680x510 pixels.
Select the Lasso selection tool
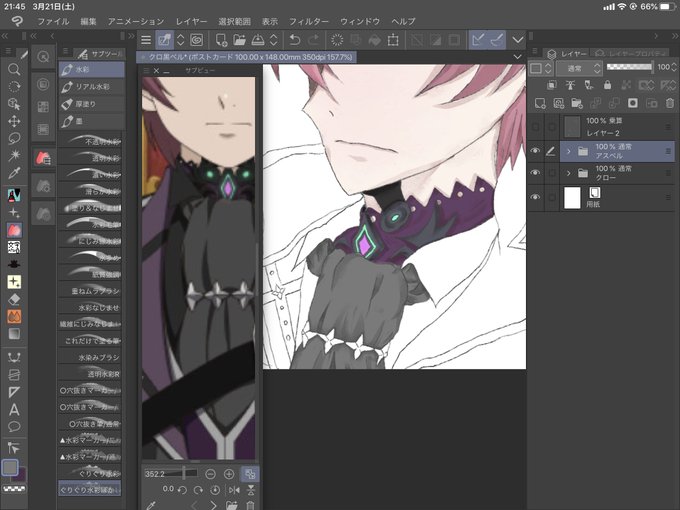click(14, 138)
